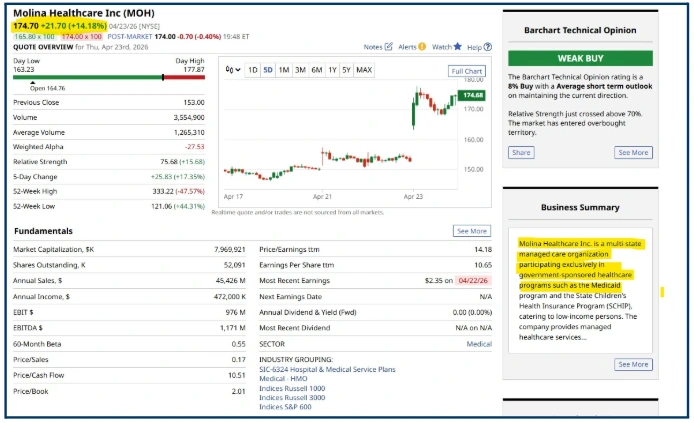Click the Annual Sales value 45,426 M
Image resolution: width=694 pixels, height=423 pixels.
[x=231, y=281]
